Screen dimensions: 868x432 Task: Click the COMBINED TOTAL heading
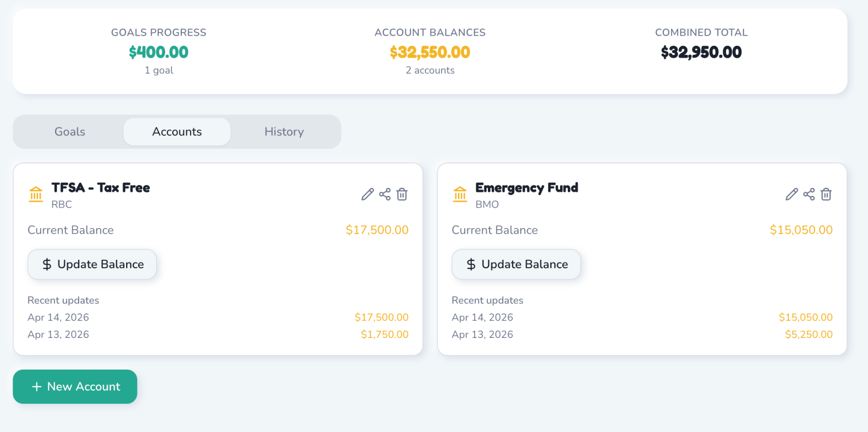701,33
